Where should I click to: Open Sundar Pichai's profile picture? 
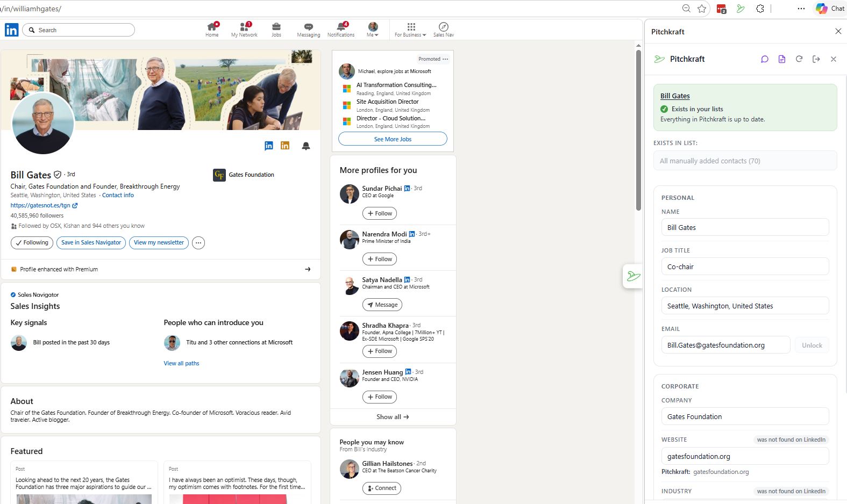point(350,194)
